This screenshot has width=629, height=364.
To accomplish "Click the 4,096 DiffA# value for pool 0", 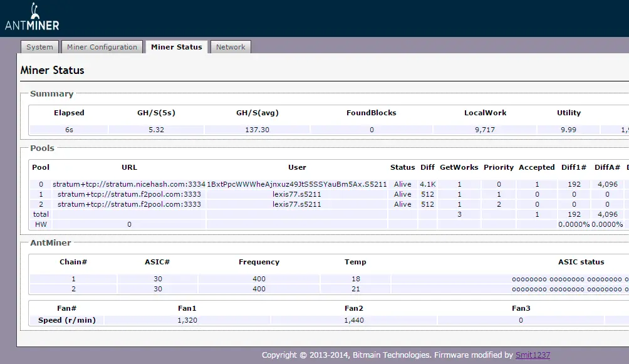I will (607, 184).
